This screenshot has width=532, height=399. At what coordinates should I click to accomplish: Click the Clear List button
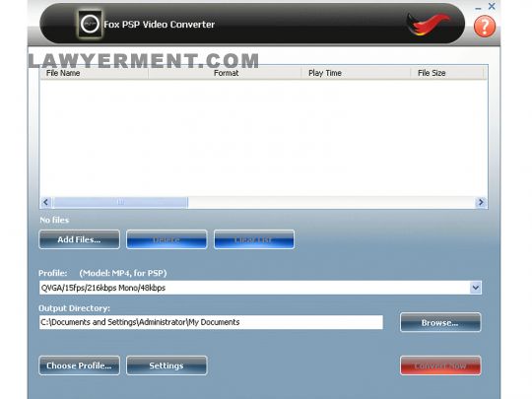tap(254, 239)
